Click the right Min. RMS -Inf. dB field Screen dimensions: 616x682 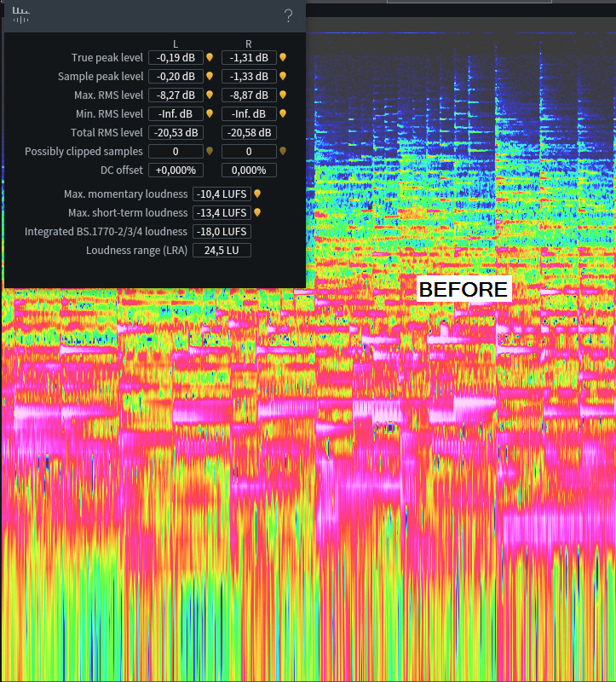pyautogui.click(x=249, y=113)
